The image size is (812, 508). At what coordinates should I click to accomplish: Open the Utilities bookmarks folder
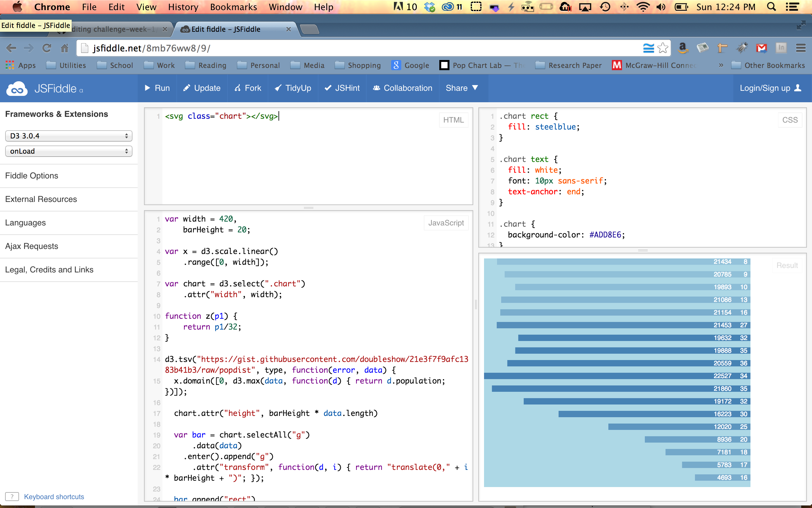[66, 65]
